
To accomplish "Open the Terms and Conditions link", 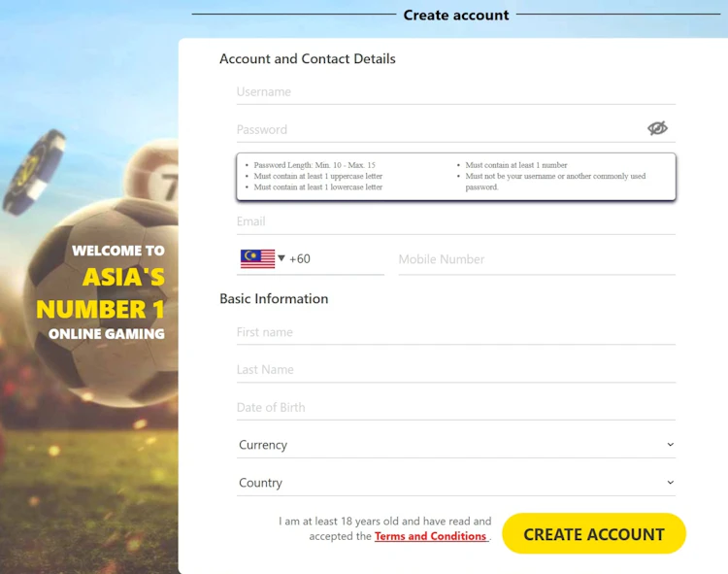I will point(431,536).
